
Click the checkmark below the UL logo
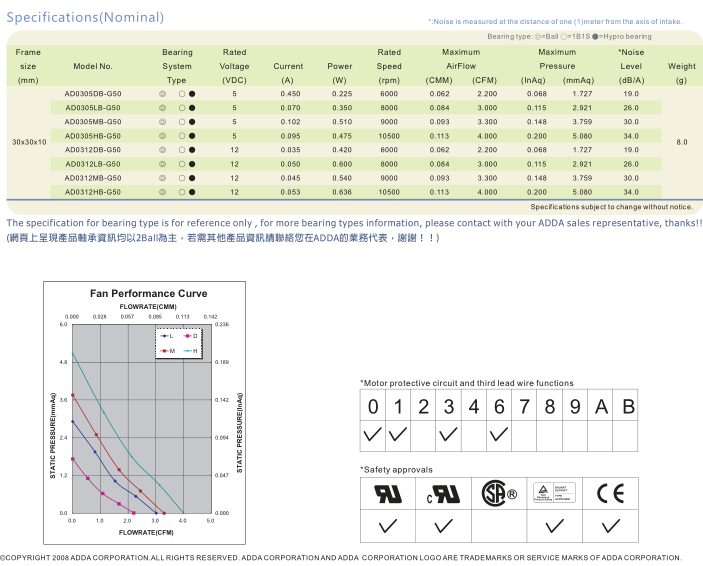pyautogui.click(x=388, y=526)
